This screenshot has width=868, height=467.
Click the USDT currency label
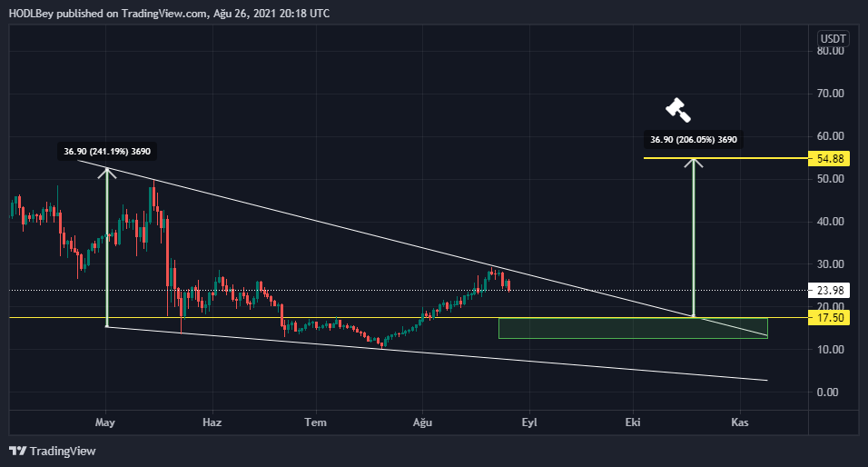click(x=833, y=39)
